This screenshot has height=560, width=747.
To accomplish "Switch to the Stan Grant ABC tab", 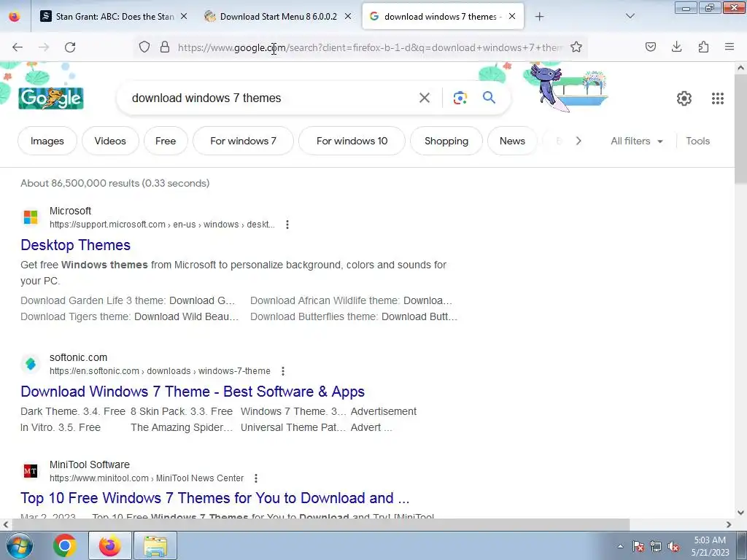I will pyautogui.click(x=115, y=16).
